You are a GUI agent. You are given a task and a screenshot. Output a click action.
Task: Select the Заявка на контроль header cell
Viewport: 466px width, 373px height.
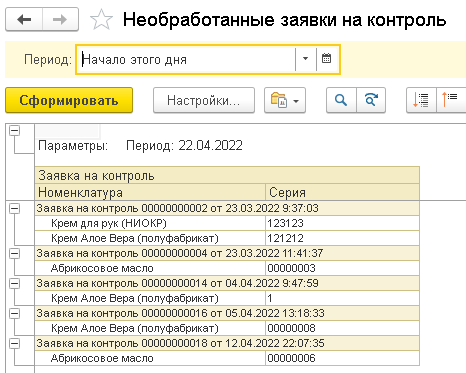pos(227,175)
